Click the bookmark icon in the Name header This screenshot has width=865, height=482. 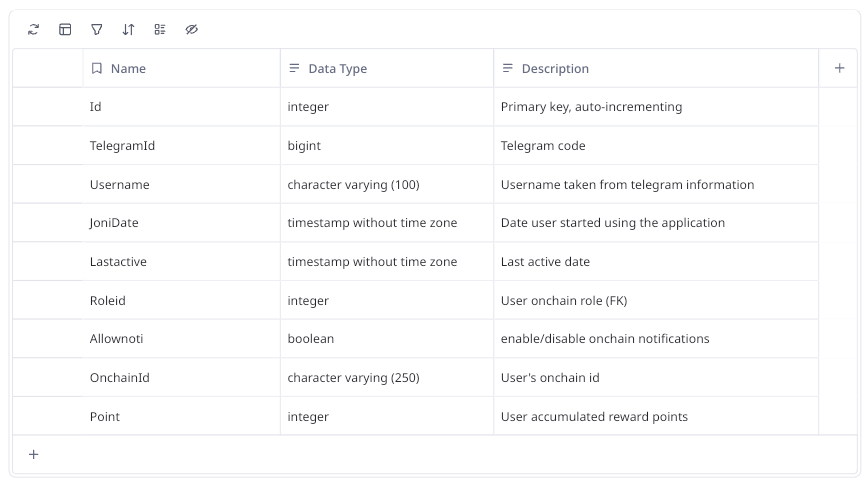(97, 69)
